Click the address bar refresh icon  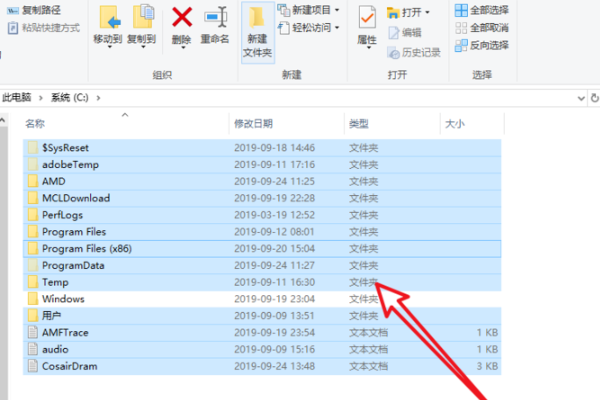point(595,98)
